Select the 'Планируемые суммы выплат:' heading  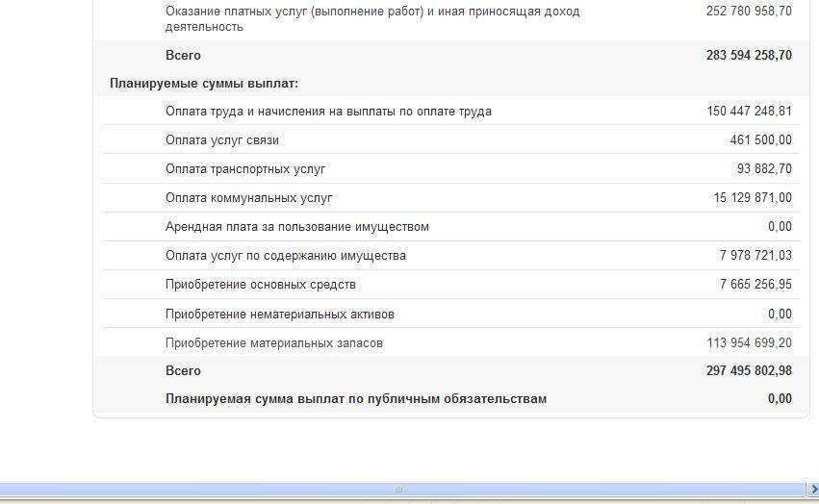click(x=204, y=84)
